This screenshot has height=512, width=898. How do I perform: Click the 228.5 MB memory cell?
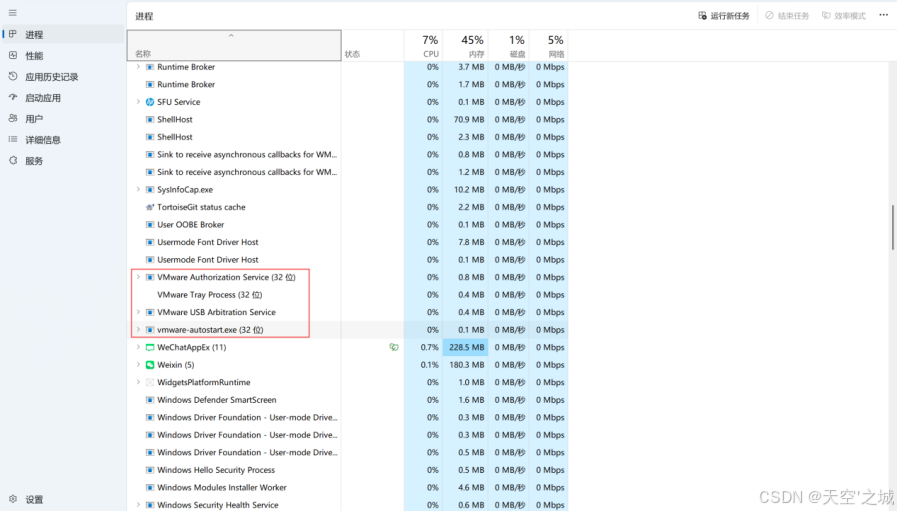(x=465, y=347)
